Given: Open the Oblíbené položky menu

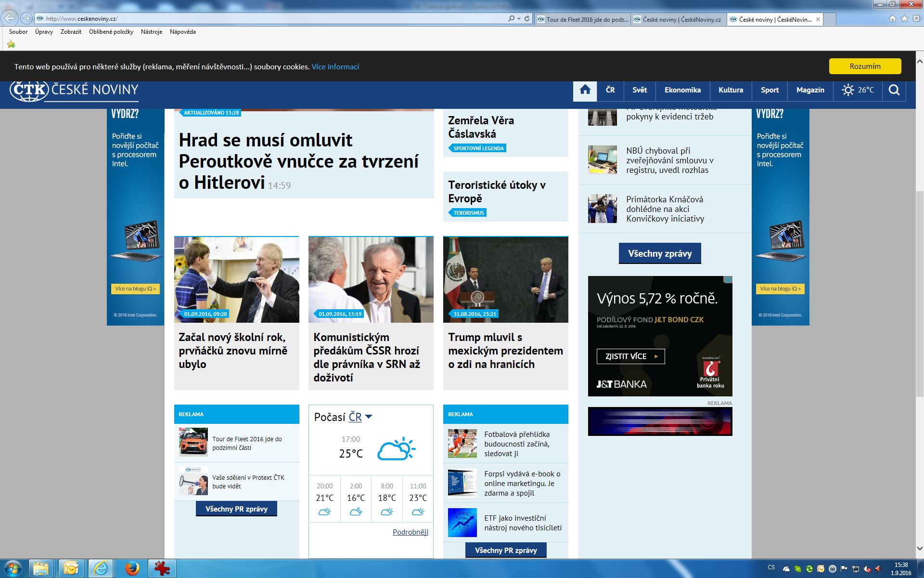Looking at the screenshot, I should tap(111, 32).
